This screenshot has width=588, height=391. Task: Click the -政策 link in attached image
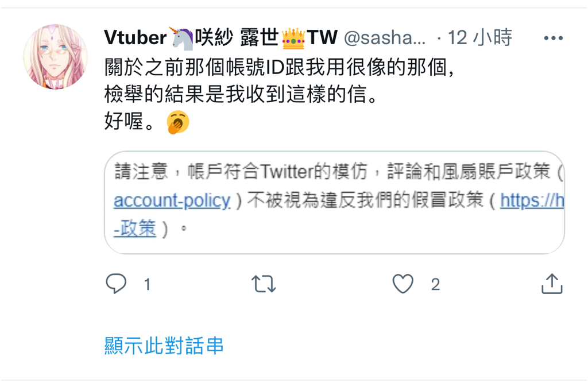134,229
